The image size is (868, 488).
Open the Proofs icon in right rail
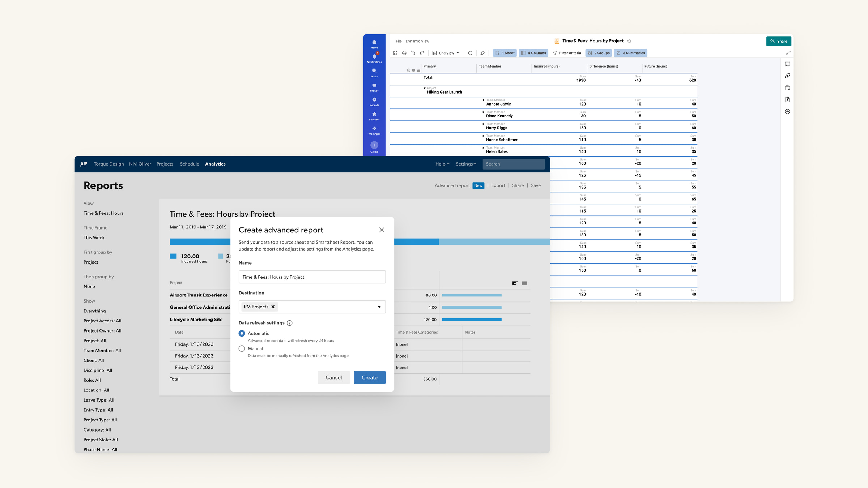point(787,88)
